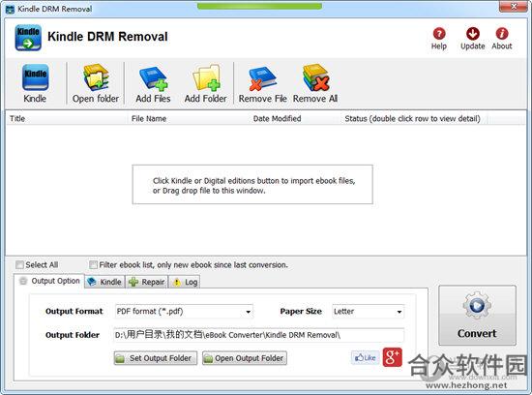Switch to the Output Option tab
The image size is (532, 395).
coord(49,281)
